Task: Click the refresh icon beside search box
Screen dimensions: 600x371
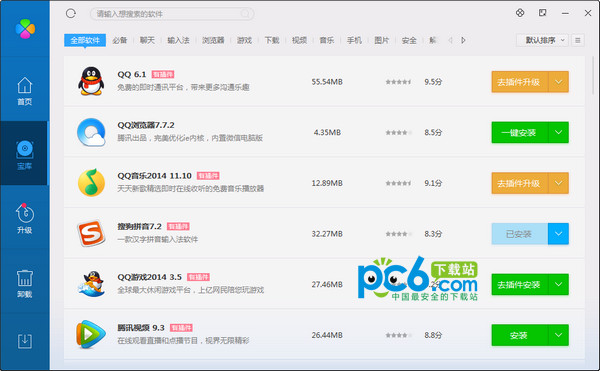Action: coord(71,14)
